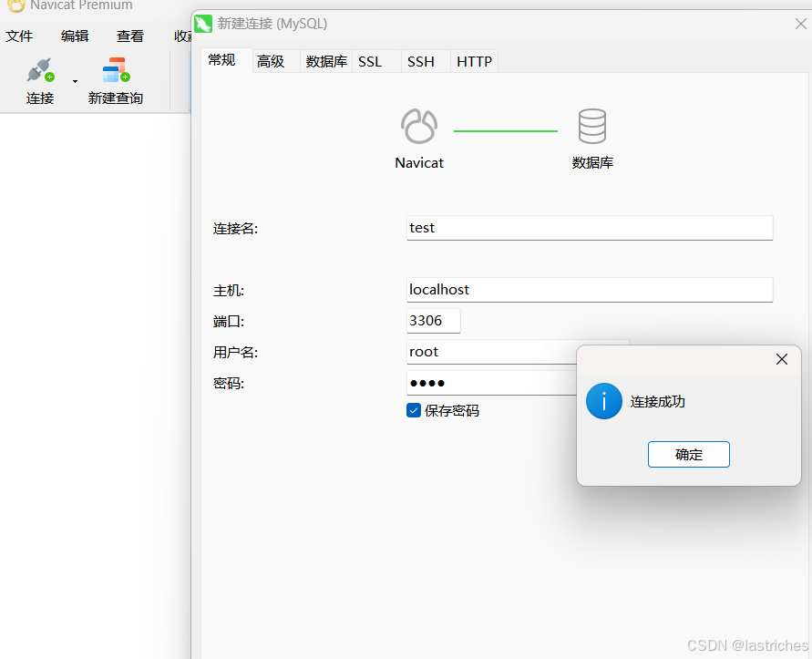The height and width of the screenshot is (659, 812).
Task: Uncheck the 保存密码 checkbox
Action: tap(413, 410)
